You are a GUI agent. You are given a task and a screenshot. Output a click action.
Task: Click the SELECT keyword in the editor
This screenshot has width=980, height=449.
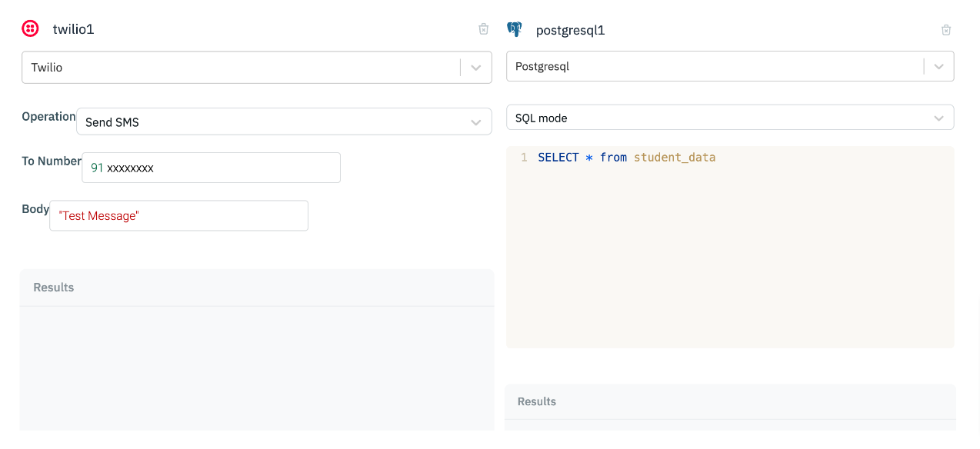pyautogui.click(x=558, y=158)
